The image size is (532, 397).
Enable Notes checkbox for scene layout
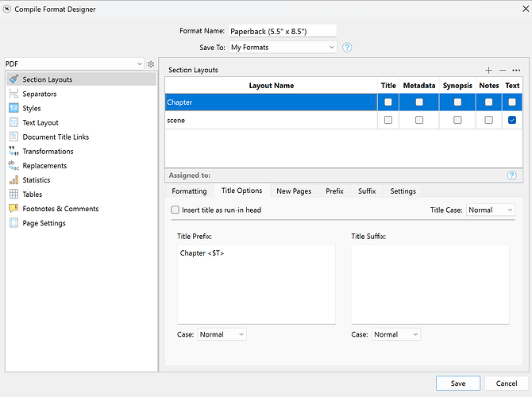point(488,120)
